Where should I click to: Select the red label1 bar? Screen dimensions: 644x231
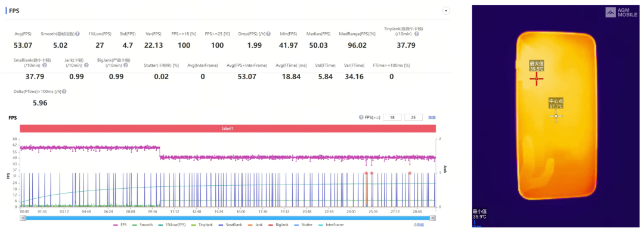click(x=228, y=129)
